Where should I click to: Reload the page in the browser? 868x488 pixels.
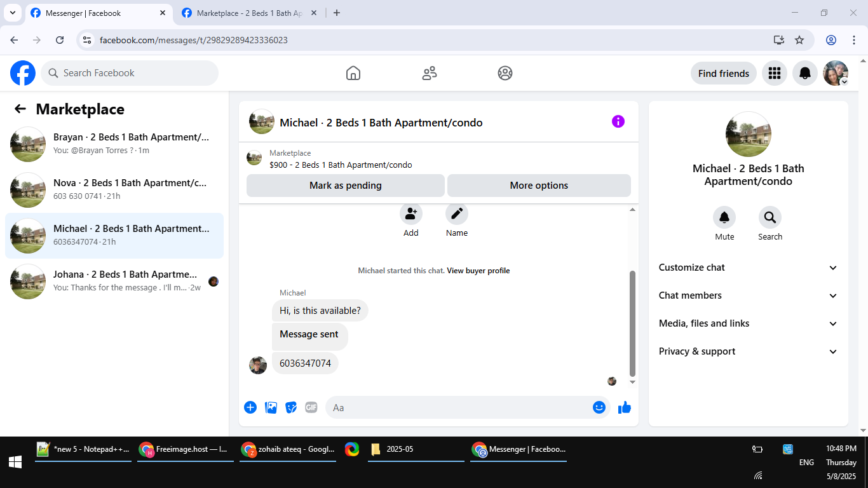tap(60, 40)
